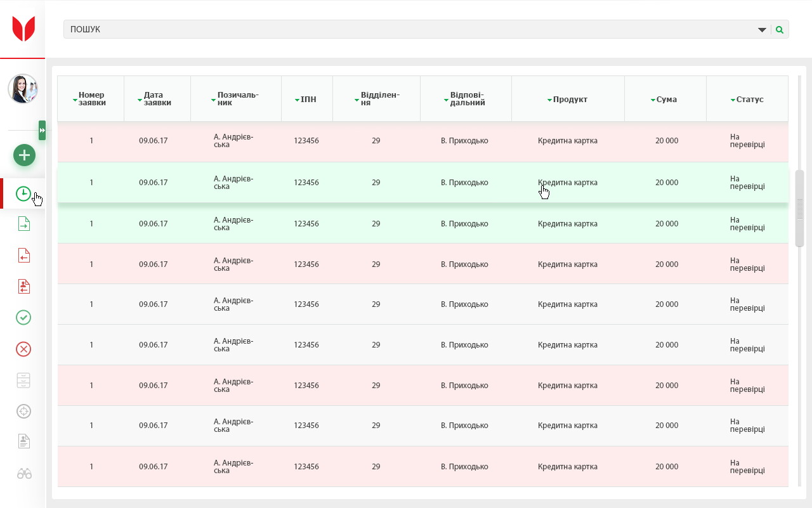
Task: Click the red document with person icon
Action: 23,287
